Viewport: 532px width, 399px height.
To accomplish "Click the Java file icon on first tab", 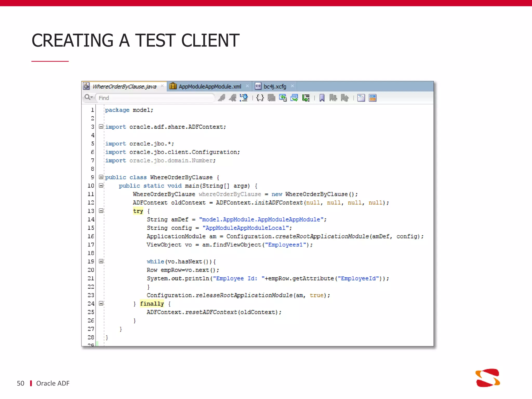I will [x=87, y=86].
